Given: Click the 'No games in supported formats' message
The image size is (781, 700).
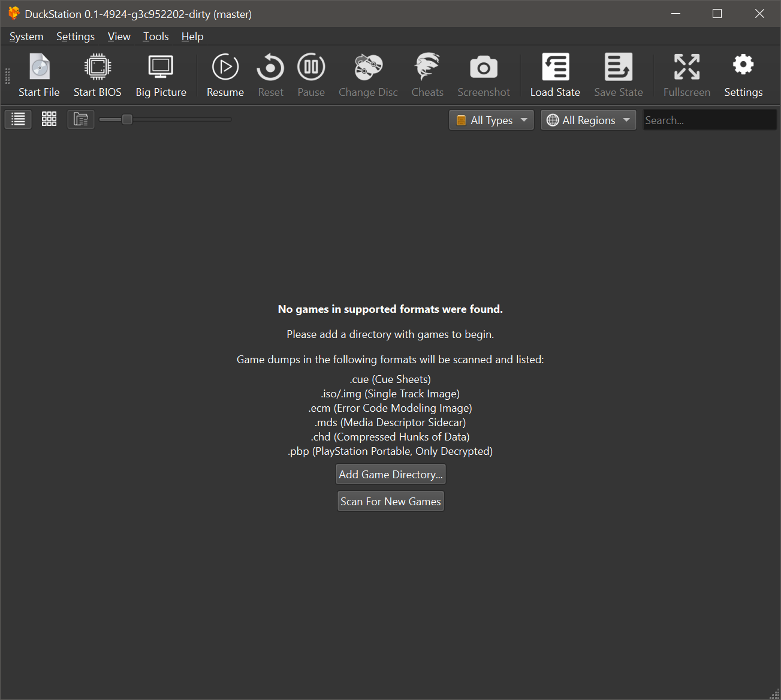Looking at the screenshot, I should 390,309.
